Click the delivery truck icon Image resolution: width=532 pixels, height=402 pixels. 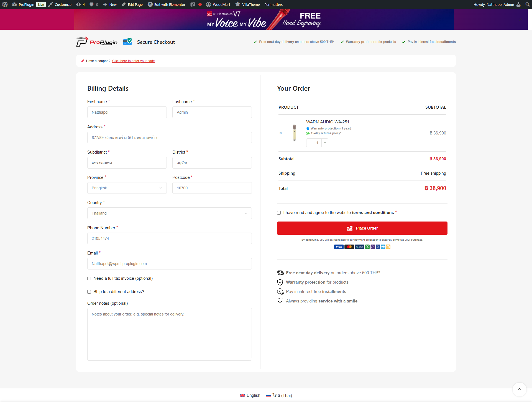280,273
